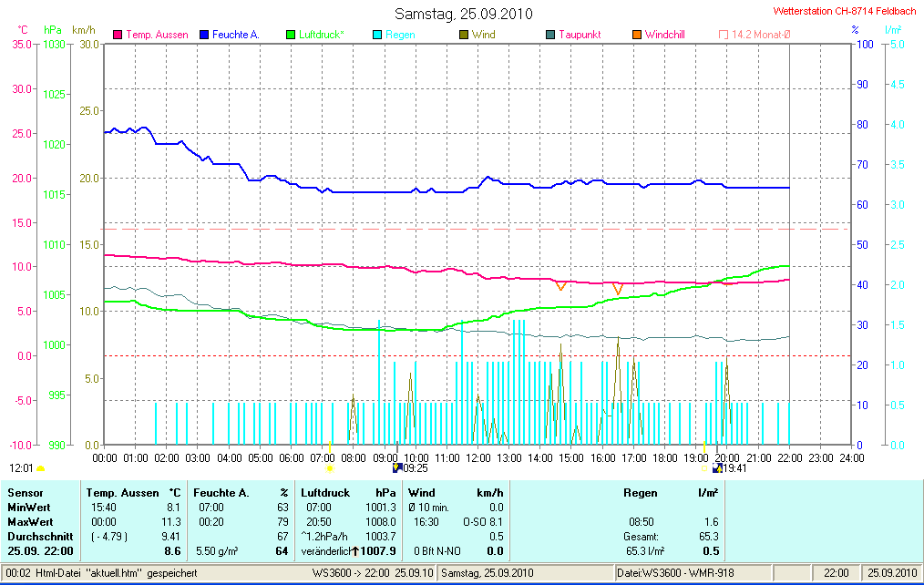This screenshot has width=924, height=585.
Task: Click the olive Wind legend square
Action: click(x=463, y=35)
